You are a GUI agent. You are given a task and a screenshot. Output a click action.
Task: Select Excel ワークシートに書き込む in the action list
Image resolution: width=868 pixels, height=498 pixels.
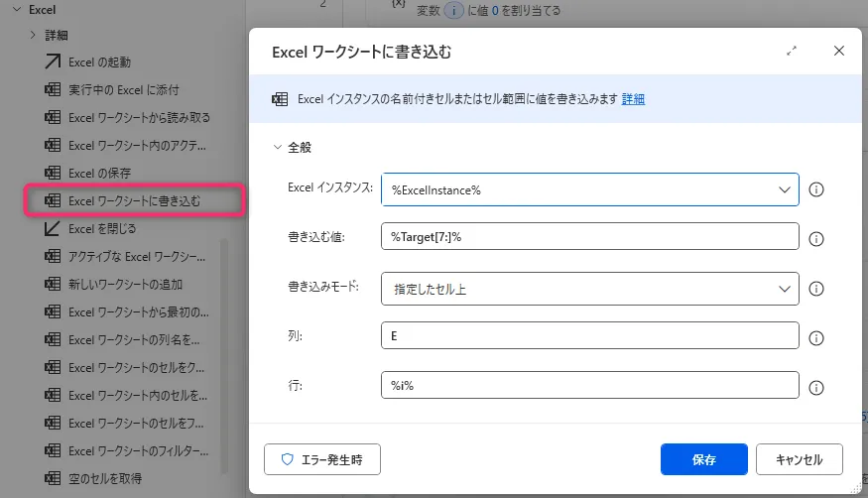point(134,201)
